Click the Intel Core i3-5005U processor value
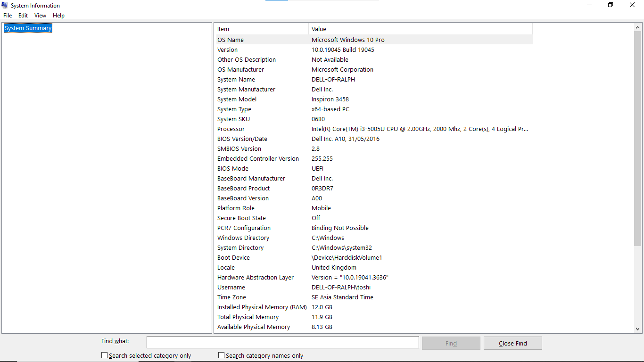644x362 pixels. coord(420,129)
